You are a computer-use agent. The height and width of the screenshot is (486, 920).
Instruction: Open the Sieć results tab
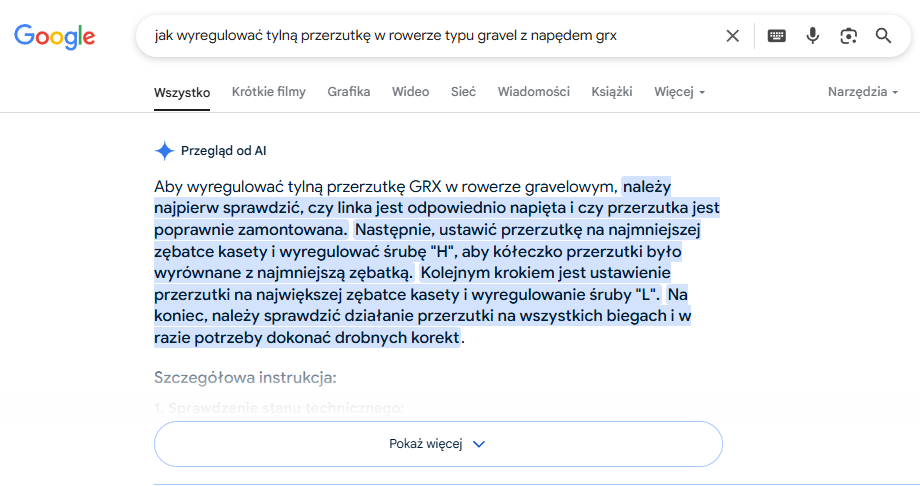tap(463, 92)
